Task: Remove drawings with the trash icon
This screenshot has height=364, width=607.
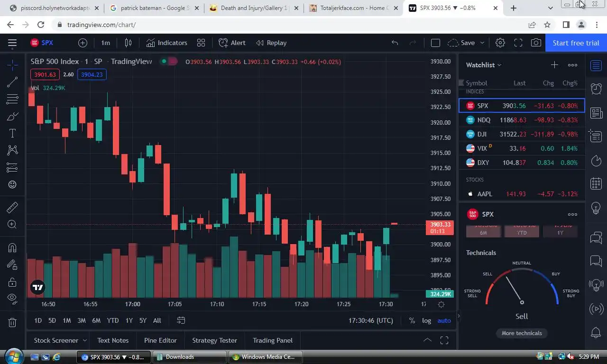Action: pyautogui.click(x=12, y=323)
